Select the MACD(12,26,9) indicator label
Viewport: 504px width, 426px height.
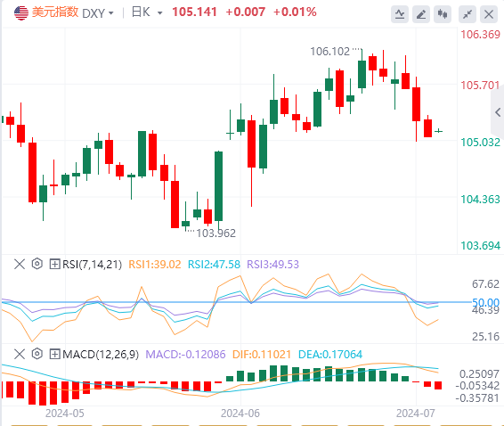click(101, 354)
